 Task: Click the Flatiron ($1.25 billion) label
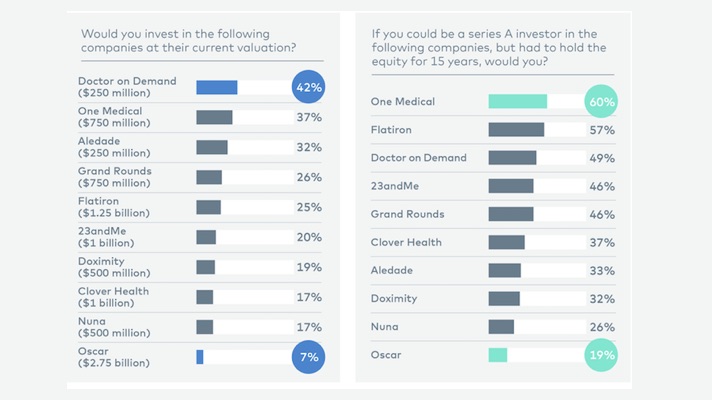[115, 207]
